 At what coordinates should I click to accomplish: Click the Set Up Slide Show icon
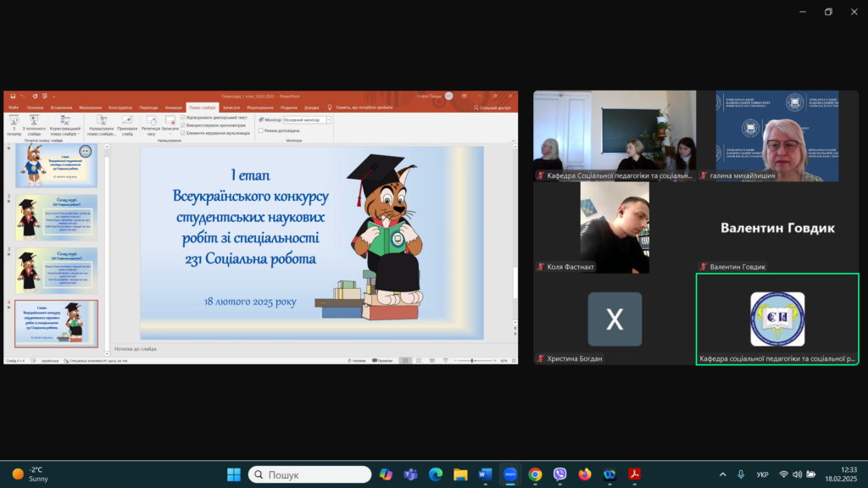click(102, 124)
